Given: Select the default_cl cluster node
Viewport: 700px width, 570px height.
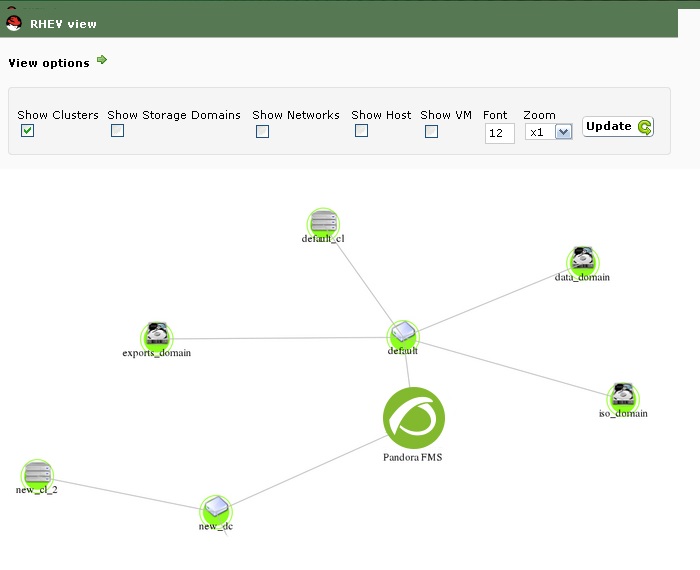Looking at the screenshot, I should (x=323, y=224).
